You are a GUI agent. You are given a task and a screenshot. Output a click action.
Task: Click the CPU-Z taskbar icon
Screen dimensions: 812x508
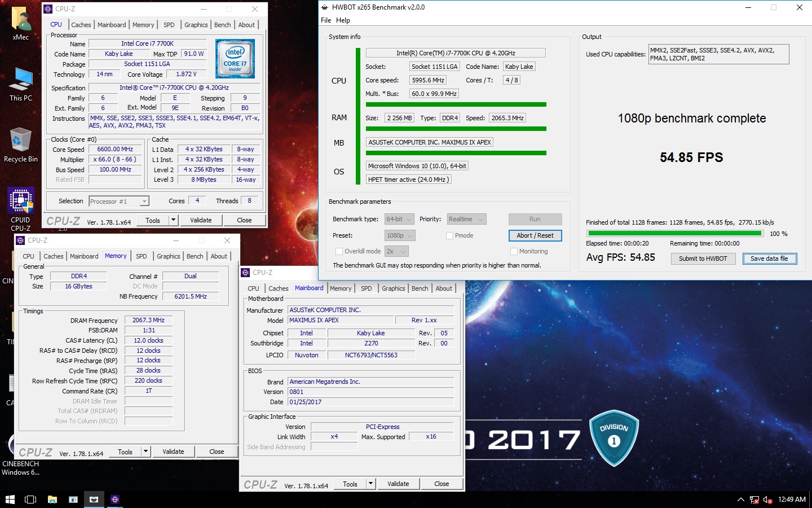coord(115,500)
